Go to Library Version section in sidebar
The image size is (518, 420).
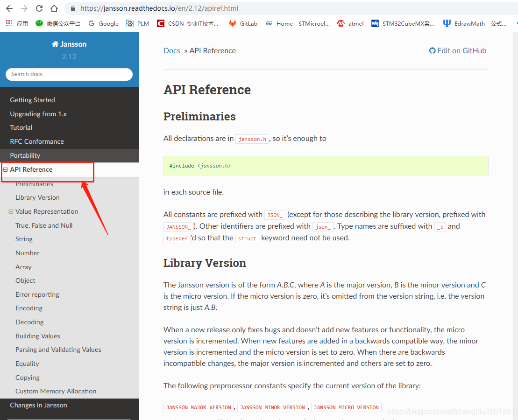(x=38, y=197)
